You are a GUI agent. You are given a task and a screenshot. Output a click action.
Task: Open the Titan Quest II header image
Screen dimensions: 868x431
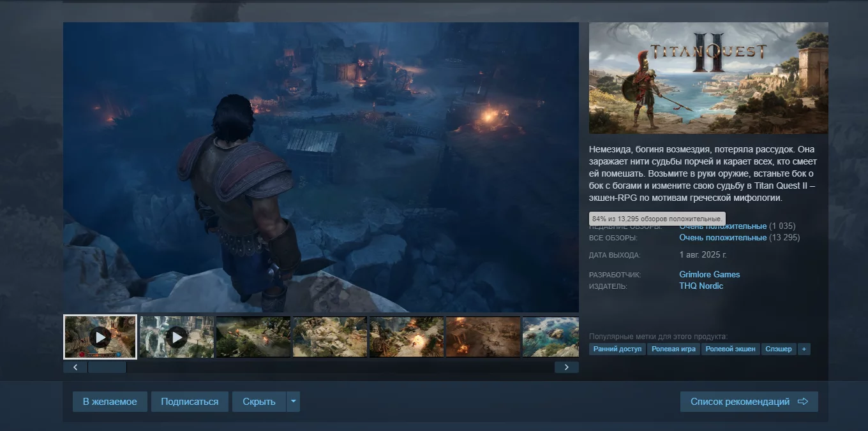[708, 78]
